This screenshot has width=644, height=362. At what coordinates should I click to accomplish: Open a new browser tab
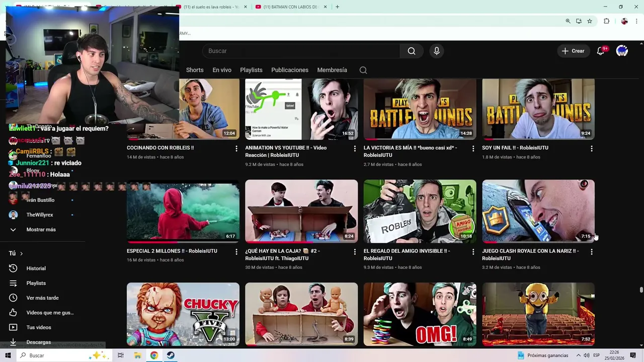337,7
